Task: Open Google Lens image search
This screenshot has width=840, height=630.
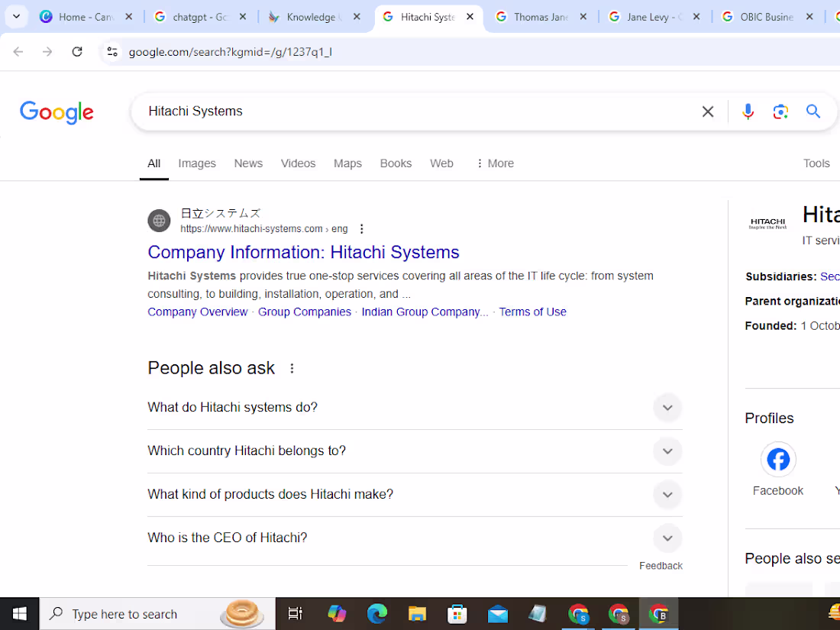Action: click(x=780, y=111)
